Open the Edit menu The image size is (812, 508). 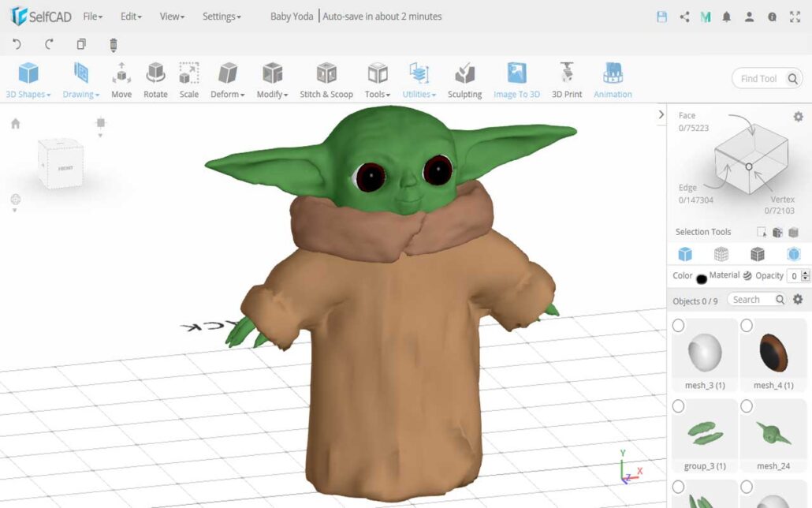[x=129, y=16]
